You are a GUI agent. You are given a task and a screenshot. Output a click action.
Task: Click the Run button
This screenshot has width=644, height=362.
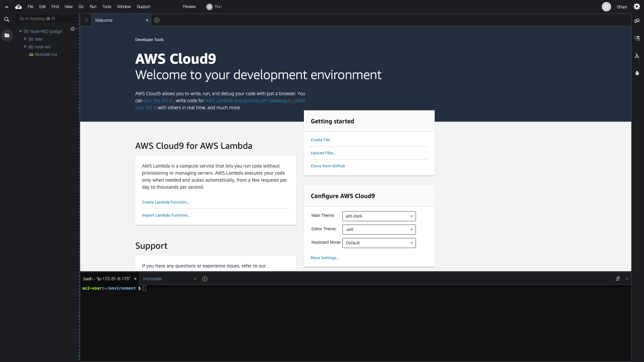click(x=214, y=6)
